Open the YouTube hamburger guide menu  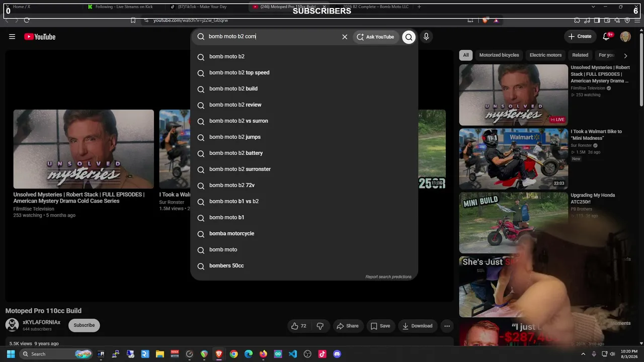point(12,37)
